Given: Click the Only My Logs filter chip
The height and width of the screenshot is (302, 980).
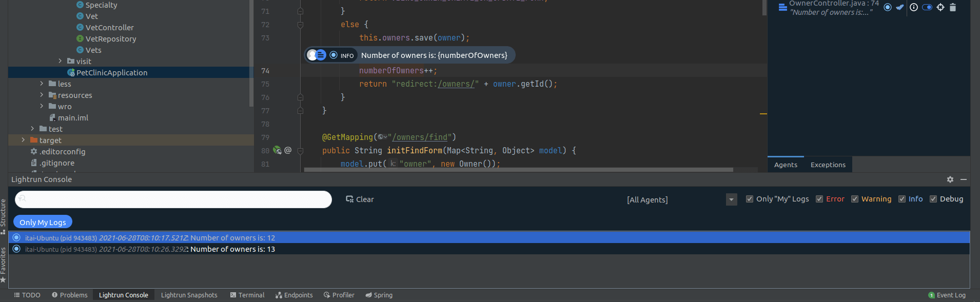Looking at the screenshot, I should tap(43, 222).
